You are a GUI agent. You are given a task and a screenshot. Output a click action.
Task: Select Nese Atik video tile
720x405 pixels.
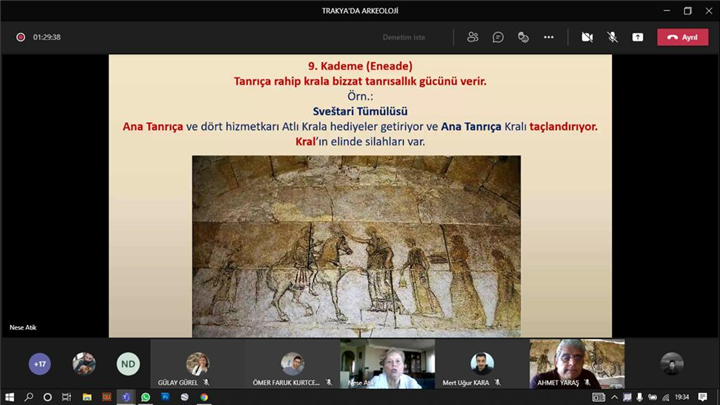pos(387,364)
